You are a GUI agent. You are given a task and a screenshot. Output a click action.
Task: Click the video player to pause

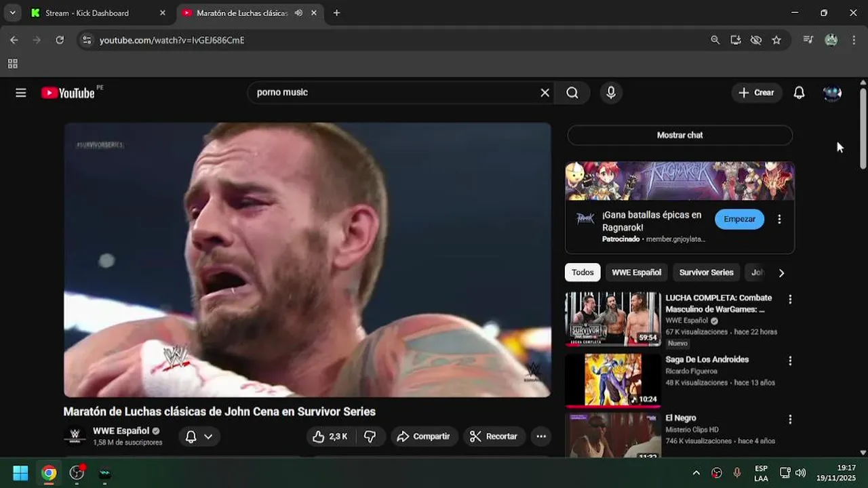[307, 260]
